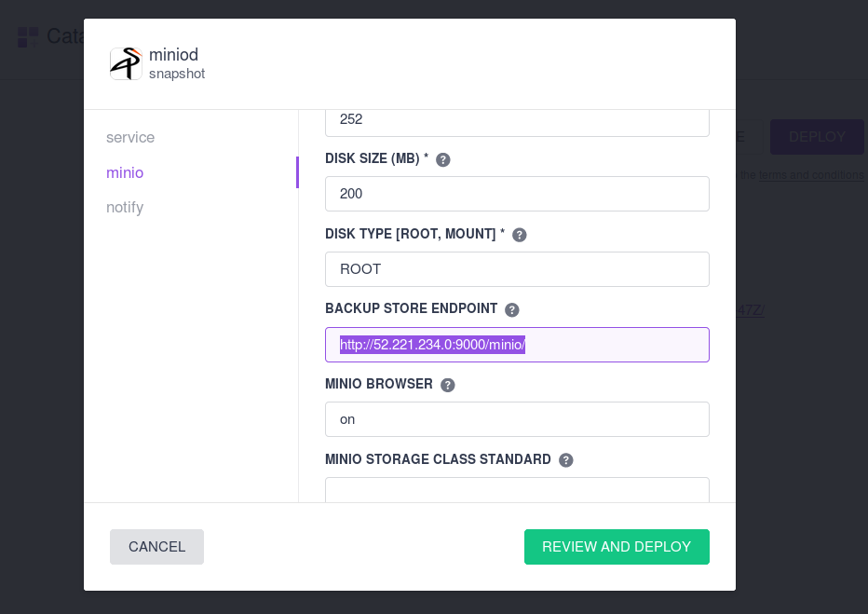The height and width of the screenshot is (614, 868).
Task: Click the empty Minio Storage Class Standard field
Action: pyautogui.click(x=517, y=490)
